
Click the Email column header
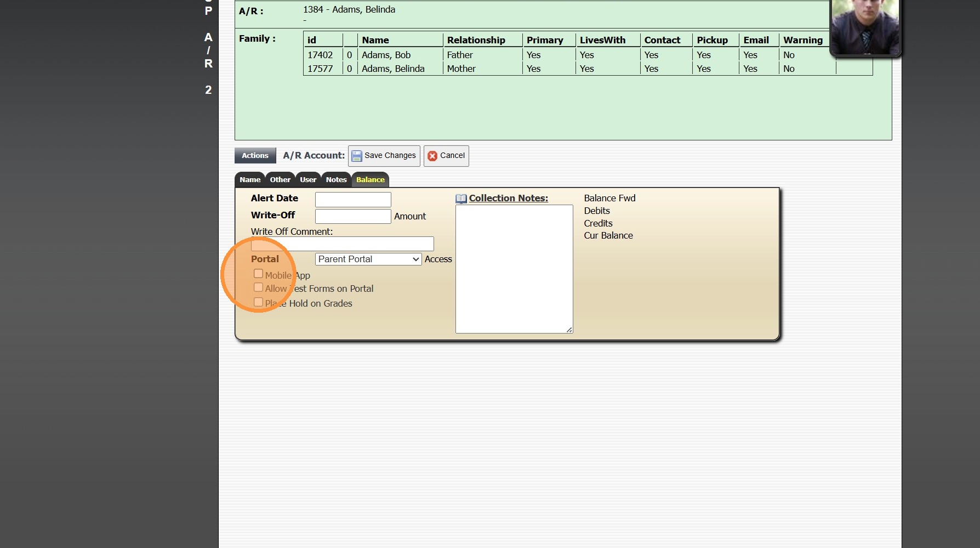pos(756,40)
